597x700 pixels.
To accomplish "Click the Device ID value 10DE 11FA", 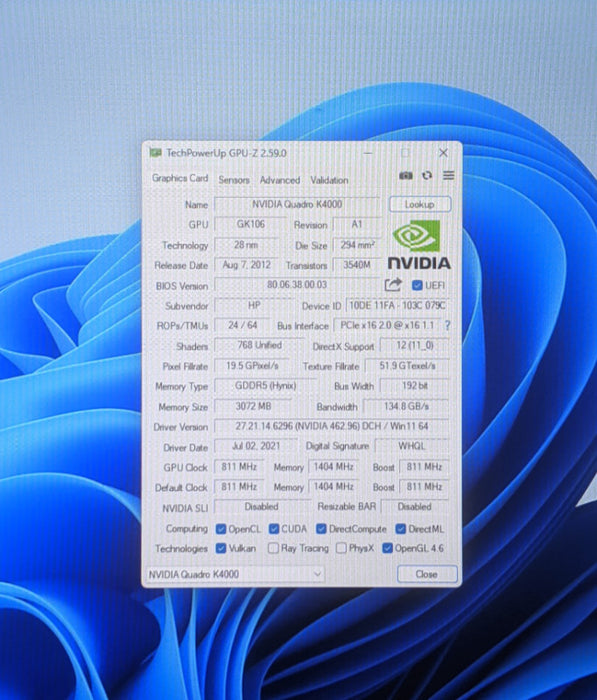I will click(x=397, y=305).
